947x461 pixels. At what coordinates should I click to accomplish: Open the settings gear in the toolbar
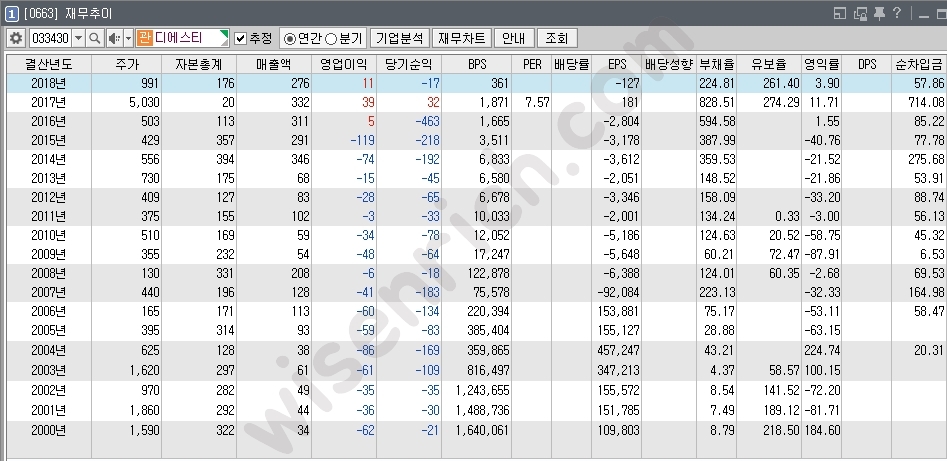(16, 38)
